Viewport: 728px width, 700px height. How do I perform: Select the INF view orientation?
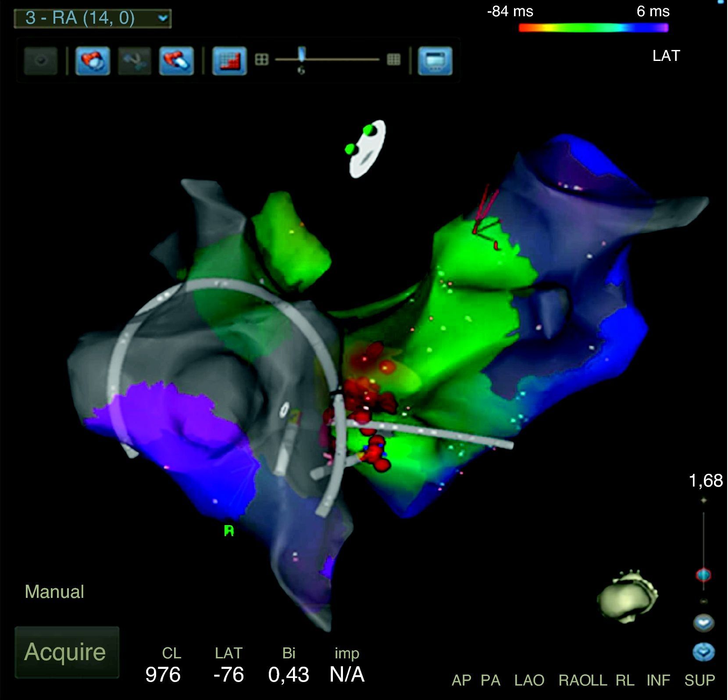(x=658, y=680)
